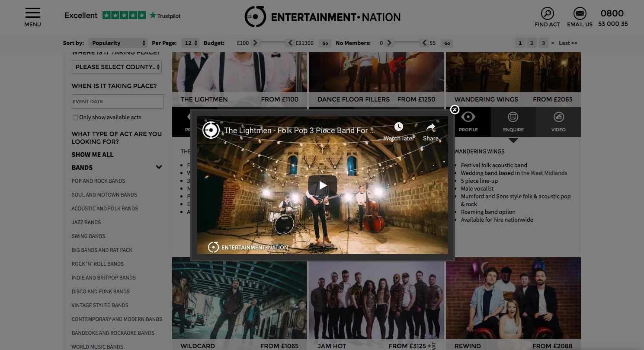Open the PLEASE SELECT COUNTY dropdown
This screenshot has width=644, height=350.
(116, 67)
